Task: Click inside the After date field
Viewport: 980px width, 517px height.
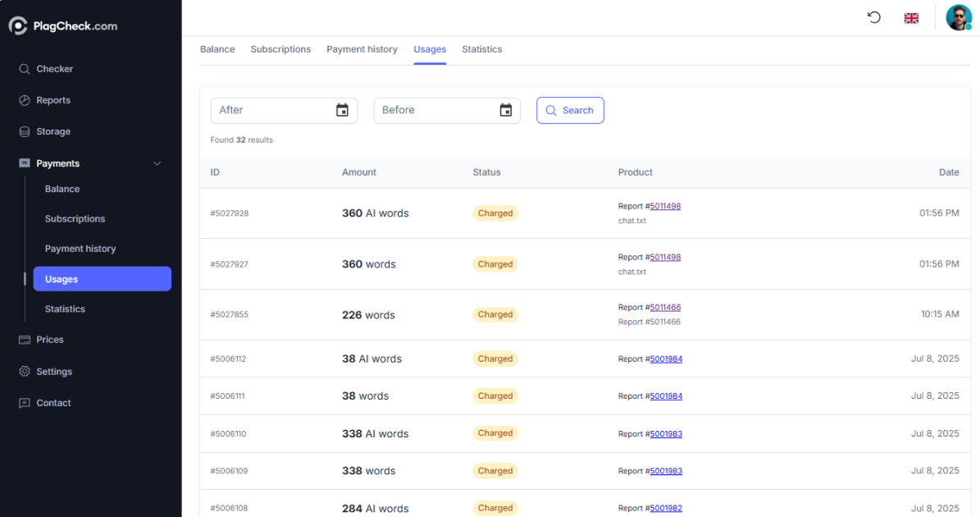Action: [x=271, y=110]
